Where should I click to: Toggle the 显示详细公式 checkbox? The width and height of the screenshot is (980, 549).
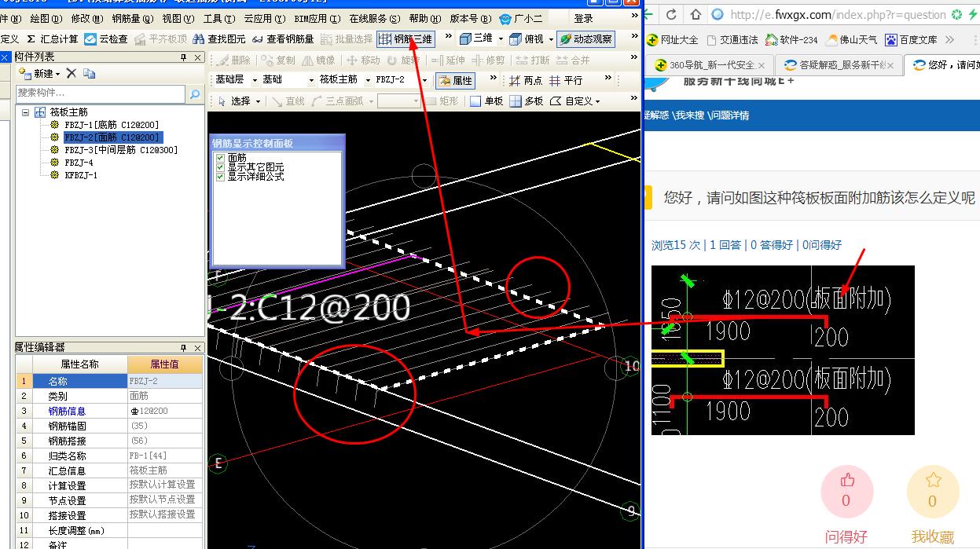pos(220,177)
